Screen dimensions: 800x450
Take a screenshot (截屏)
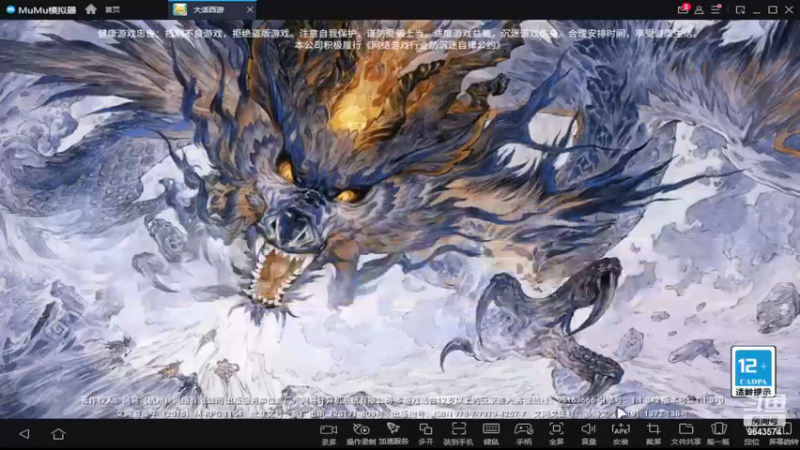[653, 434]
